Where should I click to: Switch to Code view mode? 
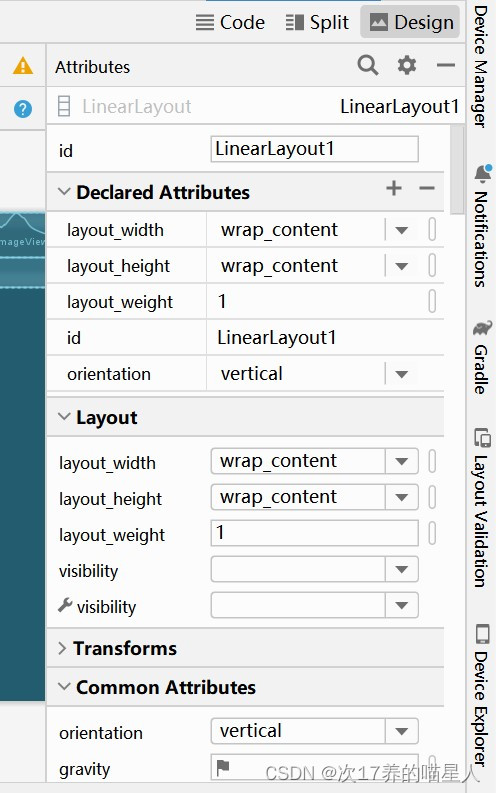230,22
